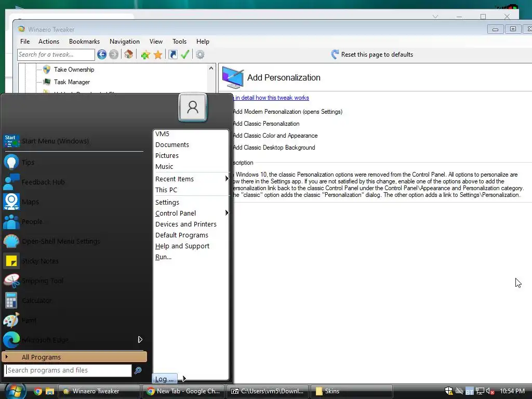Expand the Recent Items submenu arrow

point(227,179)
